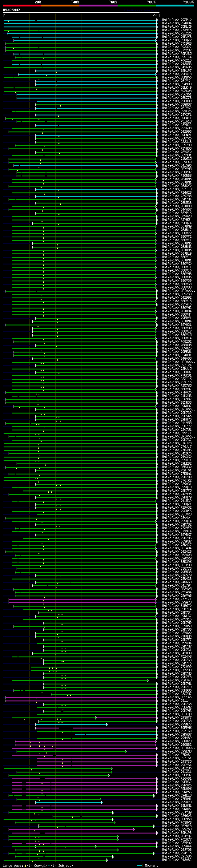Select hit label UniRef100_Q9FS45
197x868 pixels.
[x=177, y=416]
